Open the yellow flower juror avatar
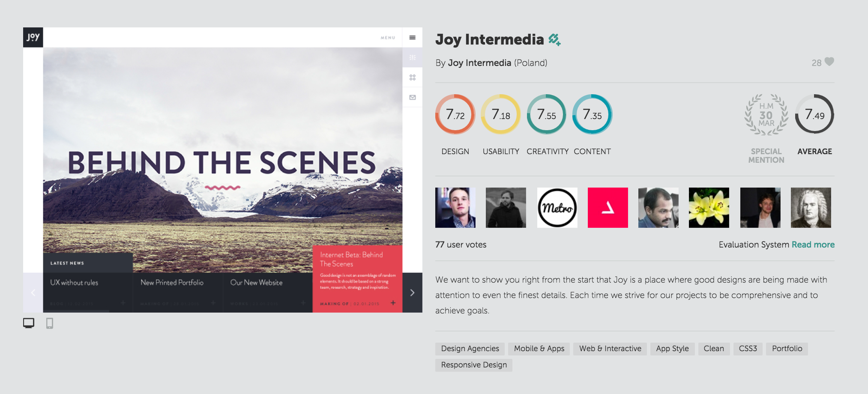Screen dimensions: 868x394 point(709,208)
